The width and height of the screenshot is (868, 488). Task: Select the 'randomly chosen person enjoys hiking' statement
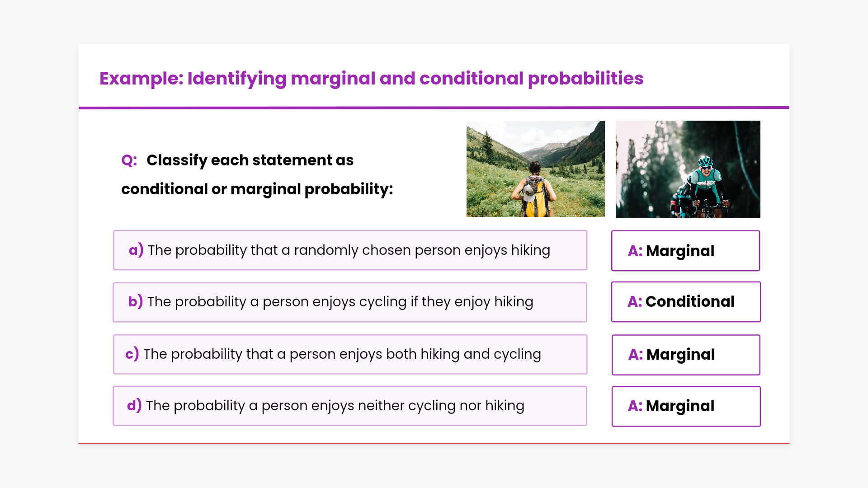349,250
